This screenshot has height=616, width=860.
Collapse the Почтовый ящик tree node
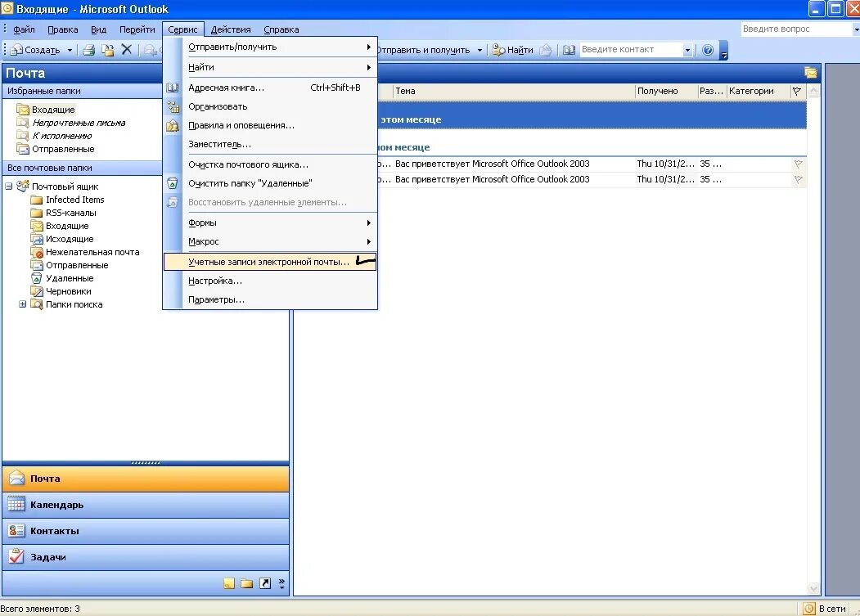[x=9, y=187]
